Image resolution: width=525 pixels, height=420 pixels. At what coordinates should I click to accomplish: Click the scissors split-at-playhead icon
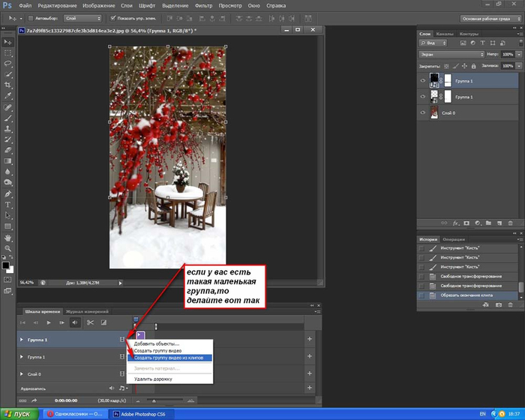90,322
